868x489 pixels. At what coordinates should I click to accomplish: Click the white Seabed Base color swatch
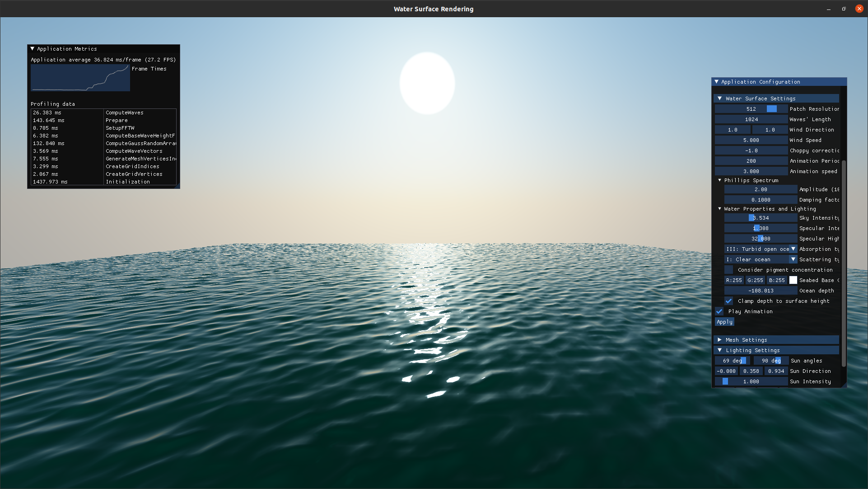coord(793,280)
